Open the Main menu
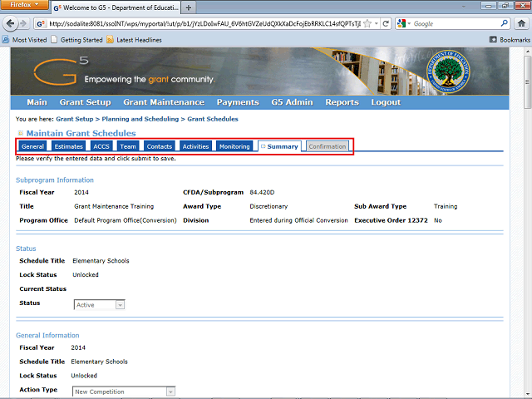This screenshot has width=532, height=399. point(37,102)
